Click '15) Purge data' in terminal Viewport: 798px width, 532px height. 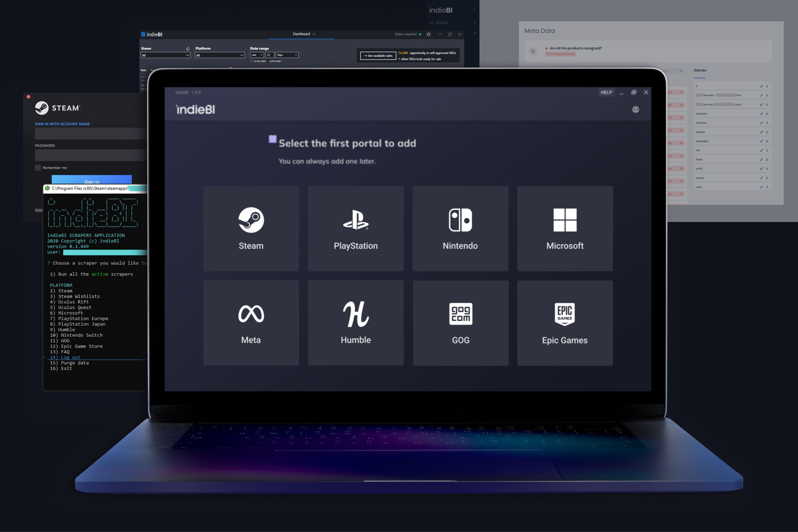[x=69, y=363]
